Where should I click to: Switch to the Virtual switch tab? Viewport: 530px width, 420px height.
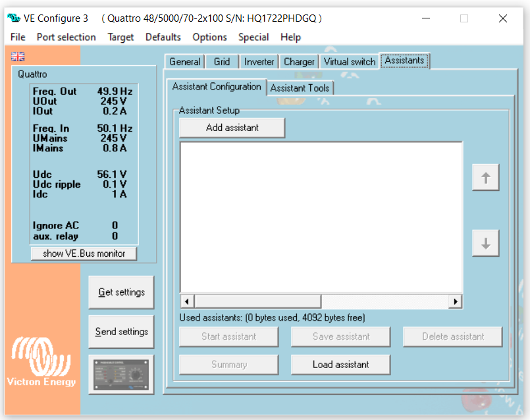coord(350,62)
